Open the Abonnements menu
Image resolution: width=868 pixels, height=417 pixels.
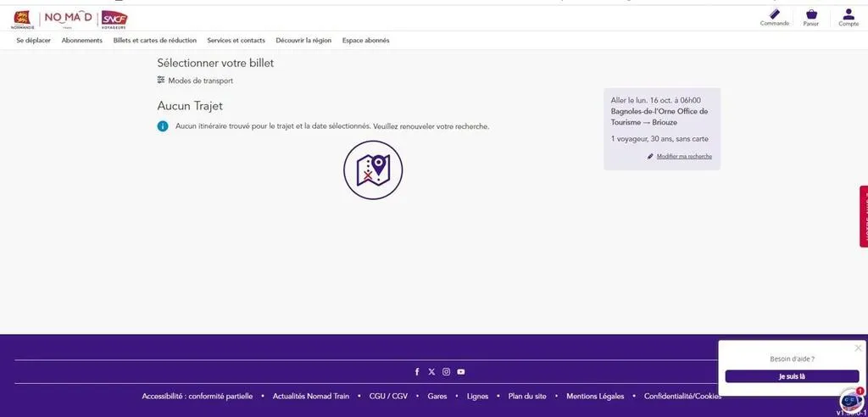coord(82,41)
